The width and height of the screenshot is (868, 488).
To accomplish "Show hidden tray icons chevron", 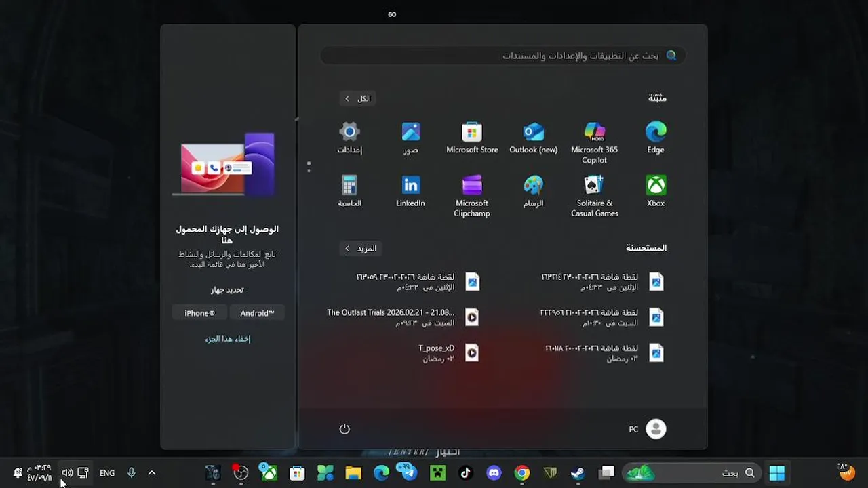I will pyautogui.click(x=152, y=473).
